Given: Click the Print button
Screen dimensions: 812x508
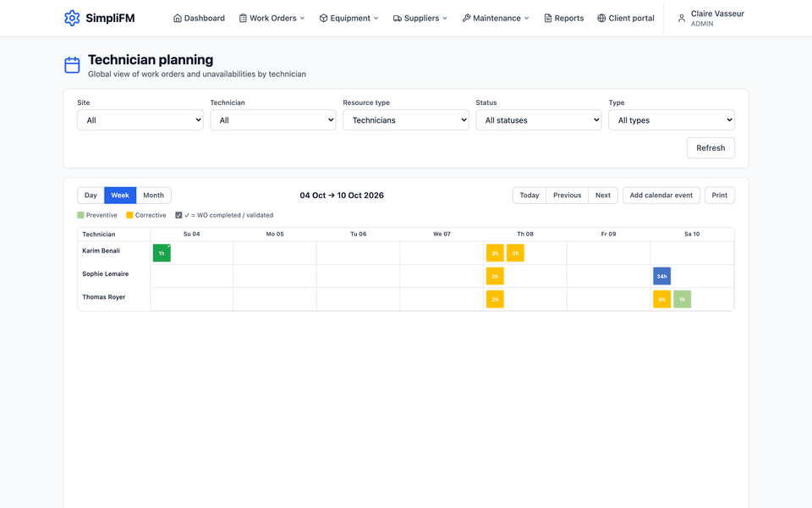Looking at the screenshot, I should [720, 196].
